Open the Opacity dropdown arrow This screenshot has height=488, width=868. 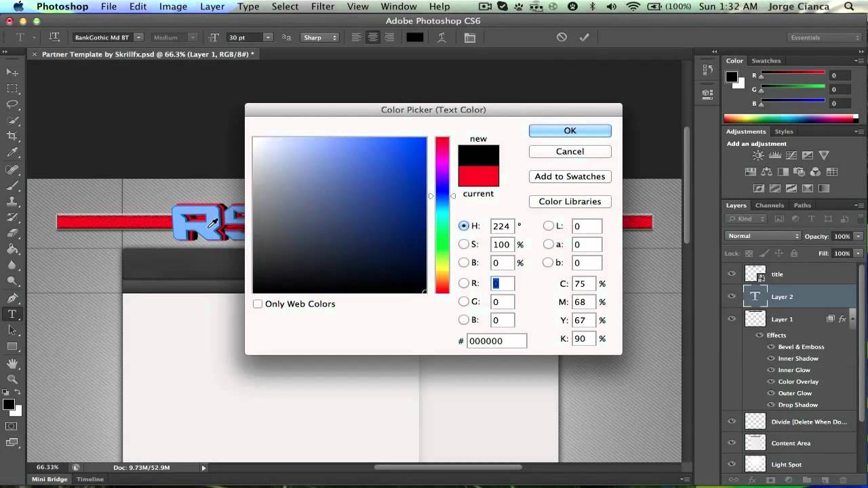[x=859, y=236]
